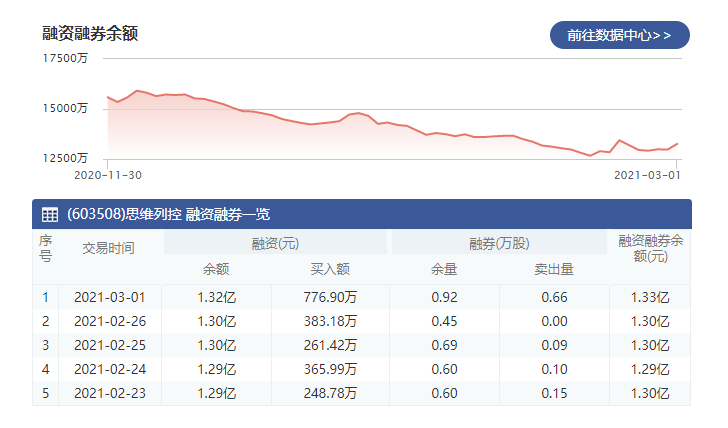Click 买入额 value 248.78万
728x428 pixels.
(x=330, y=394)
